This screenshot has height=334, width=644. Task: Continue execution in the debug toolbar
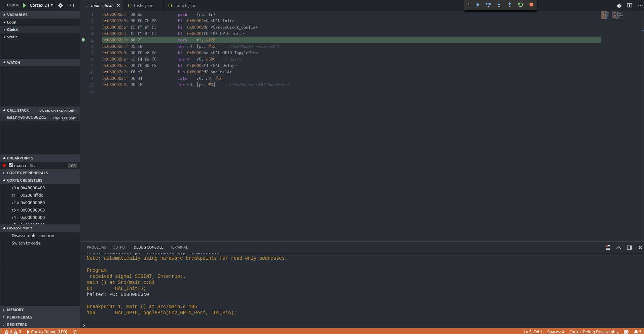click(477, 5)
